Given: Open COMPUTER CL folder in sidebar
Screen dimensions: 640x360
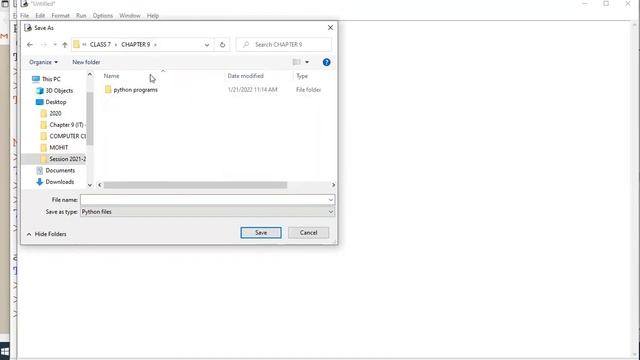Looking at the screenshot, I should 67,136.
